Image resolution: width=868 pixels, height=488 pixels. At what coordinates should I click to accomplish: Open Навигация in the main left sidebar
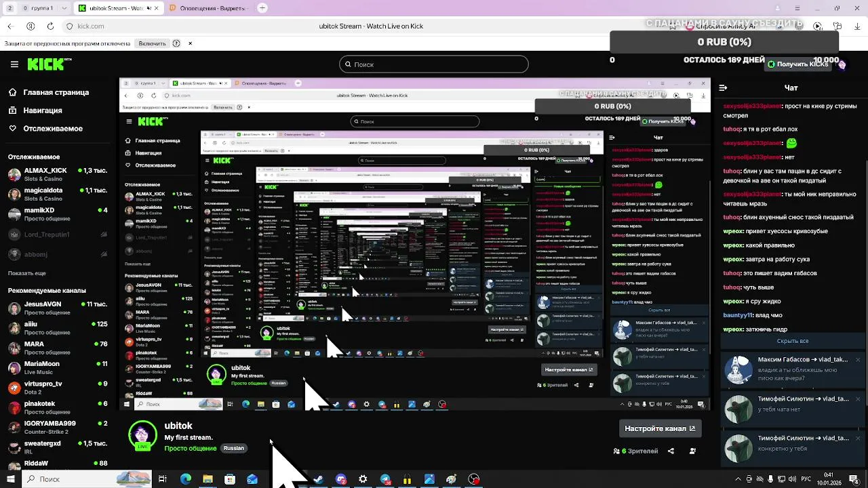point(35,110)
